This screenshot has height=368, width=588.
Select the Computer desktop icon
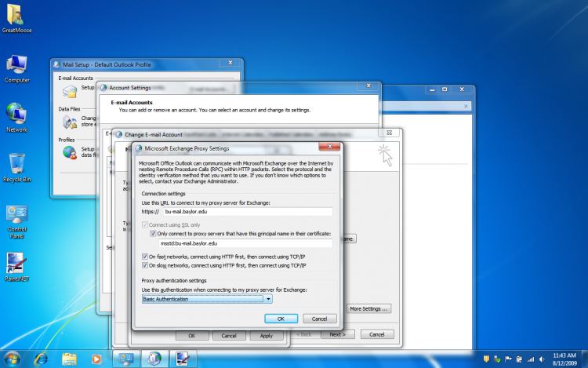16,68
